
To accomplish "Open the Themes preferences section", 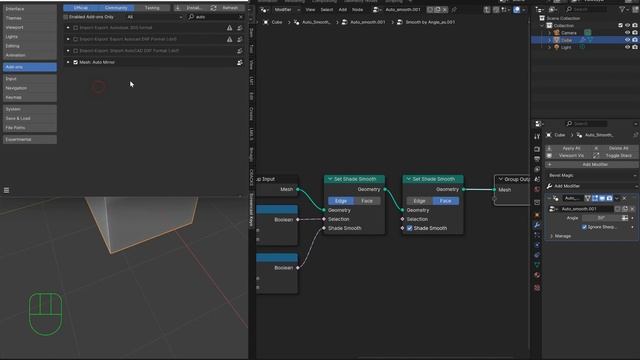I will tap(29, 18).
